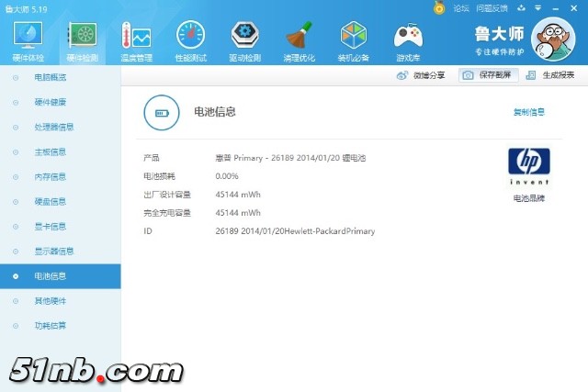Viewport: 588px width, 392px height.
Task: Click the gold medal icon in title bar
Action: point(440,7)
